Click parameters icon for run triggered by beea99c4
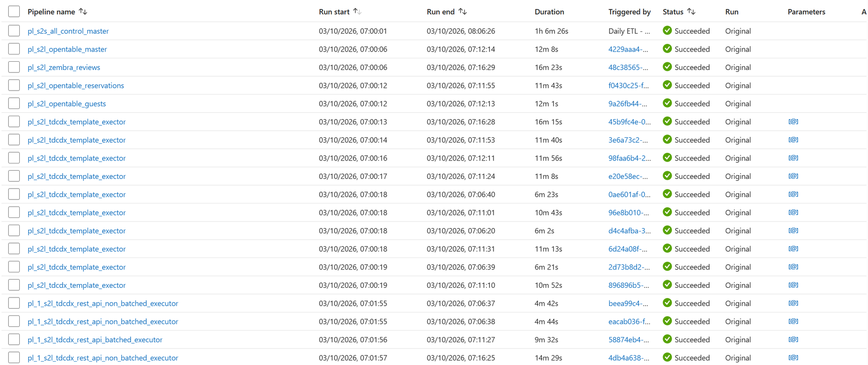The width and height of the screenshot is (868, 365). 793,303
